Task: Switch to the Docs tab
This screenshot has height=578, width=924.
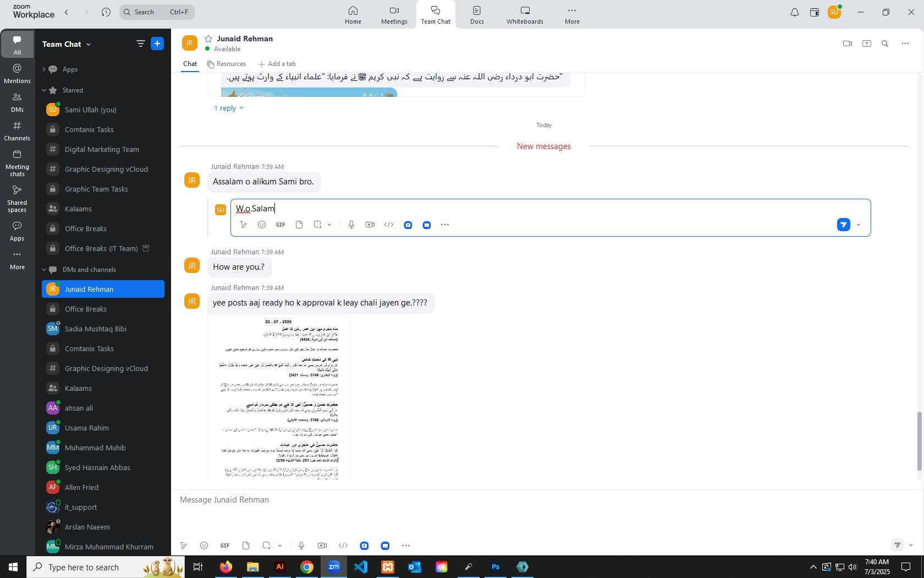Action: click(477, 15)
